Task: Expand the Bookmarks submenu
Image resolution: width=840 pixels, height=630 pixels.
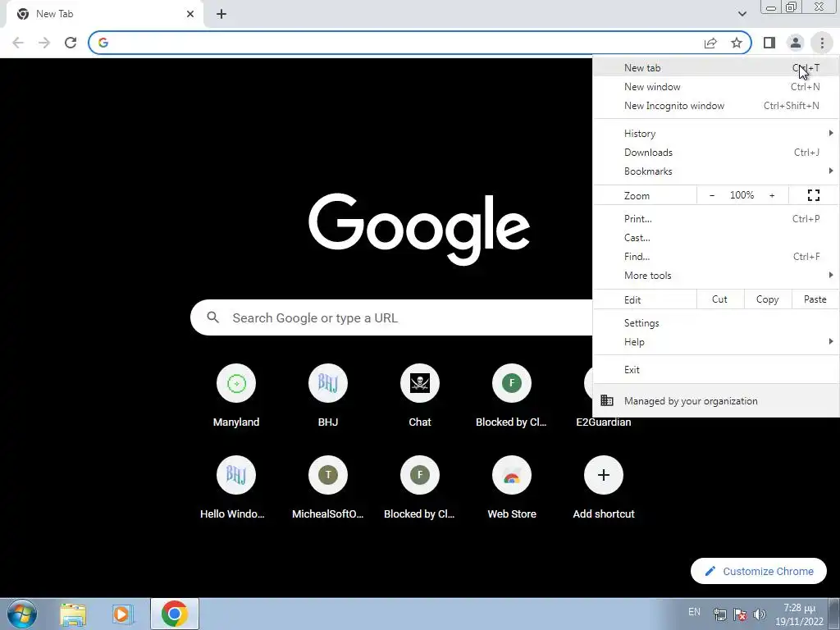Action: (x=716, y=171)
